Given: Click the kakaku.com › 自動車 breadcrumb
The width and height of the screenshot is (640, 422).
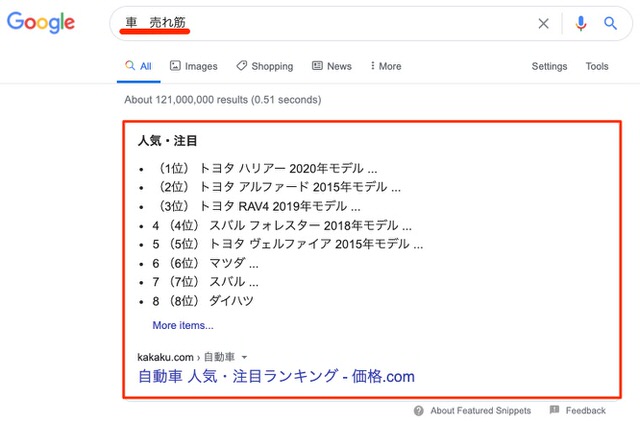Looking at the screenshot, I should 186,357.
